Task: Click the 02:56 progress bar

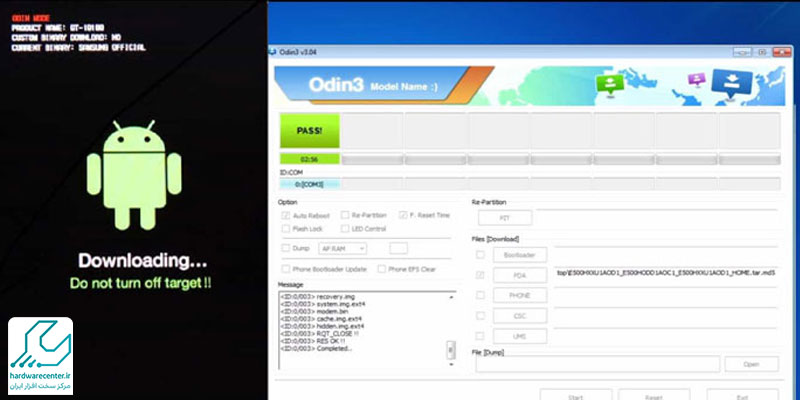Action: point(310,159)
